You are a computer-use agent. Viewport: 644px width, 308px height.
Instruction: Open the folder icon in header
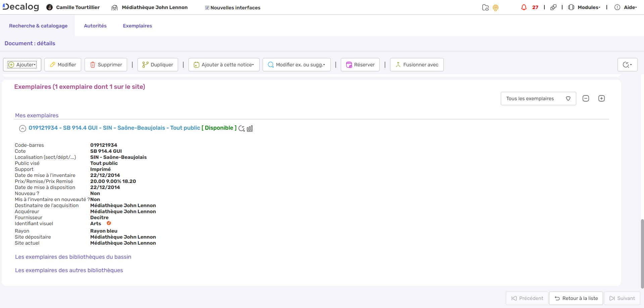click(485, 7)
